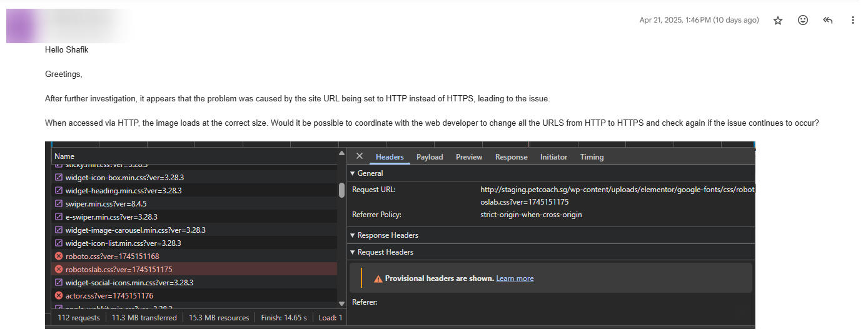
Task: Click the Provisional headers are shown text
Action: (440, 278)
